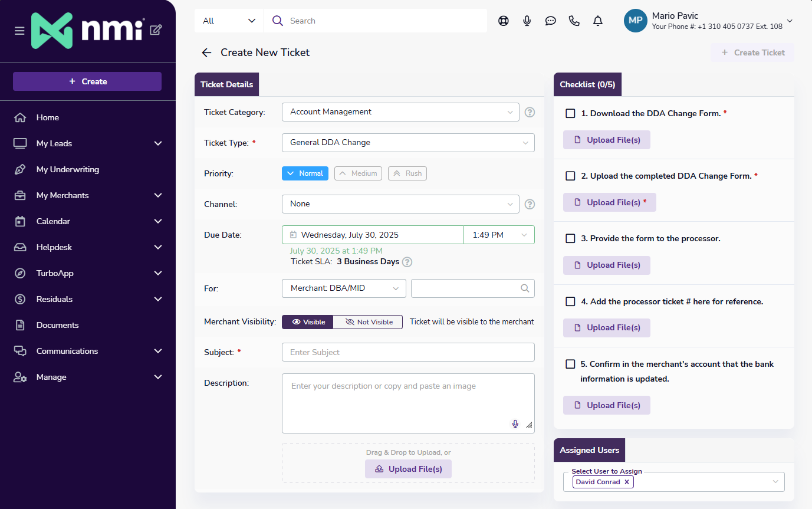The width and height of the screenshot is (812, 509).
Task: Click the edit pencil icon beside NMI logo
Action: click(x=156, y=30)
